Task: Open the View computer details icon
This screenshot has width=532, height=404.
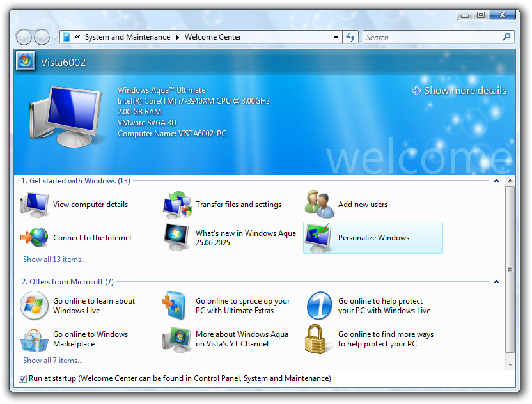Action: tap(35, 205)
